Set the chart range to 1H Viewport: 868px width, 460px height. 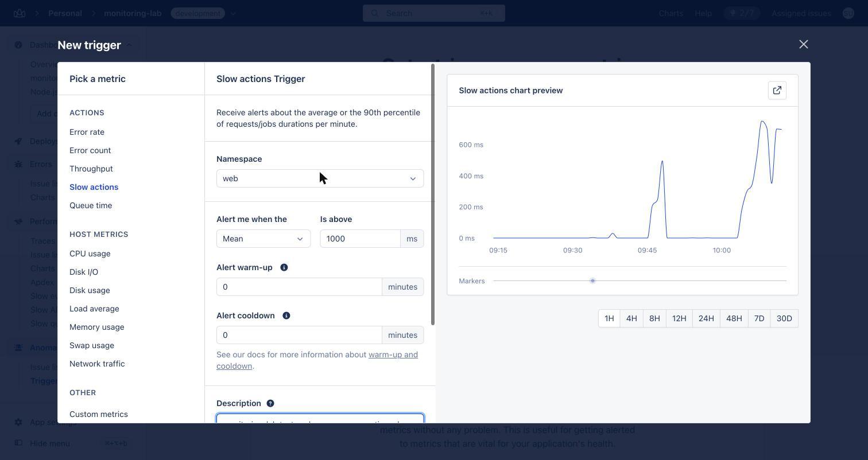point(609,318)
